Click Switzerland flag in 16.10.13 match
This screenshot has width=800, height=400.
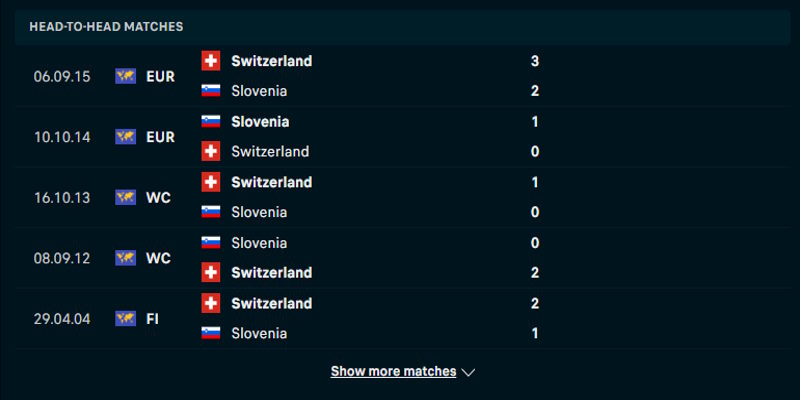[210, 182]
